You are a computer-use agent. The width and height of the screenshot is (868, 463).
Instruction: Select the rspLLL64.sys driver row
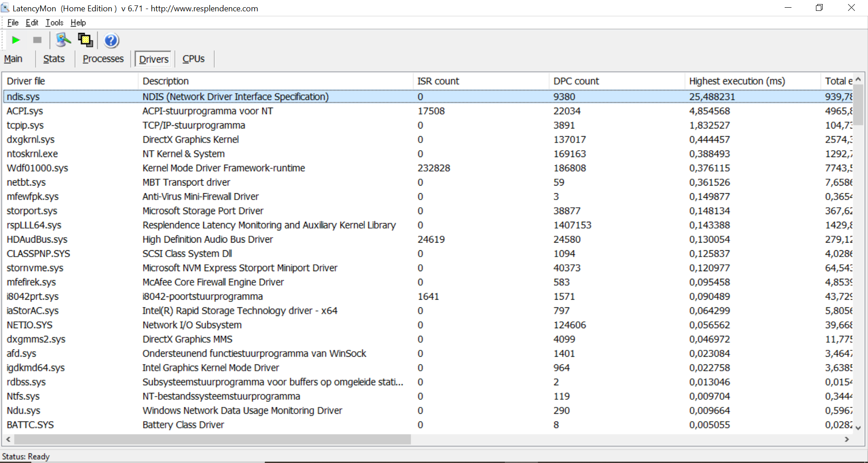pos(428,225)
